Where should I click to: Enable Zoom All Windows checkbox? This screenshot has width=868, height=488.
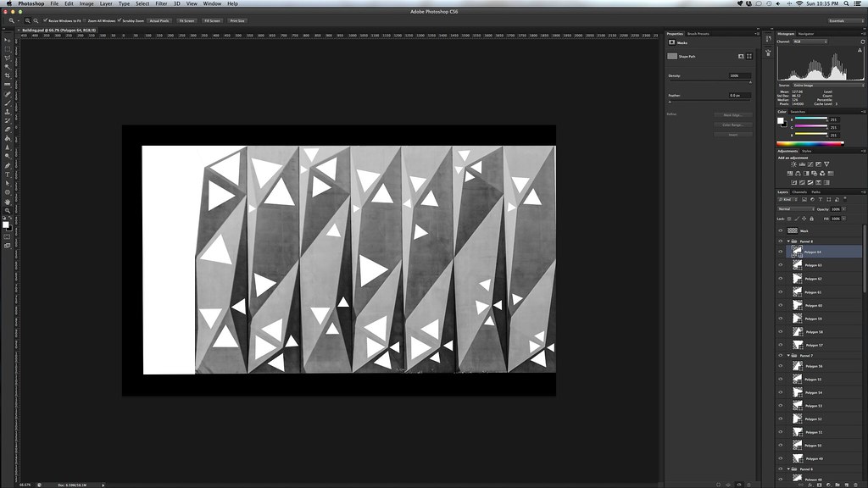pos(85,19)
